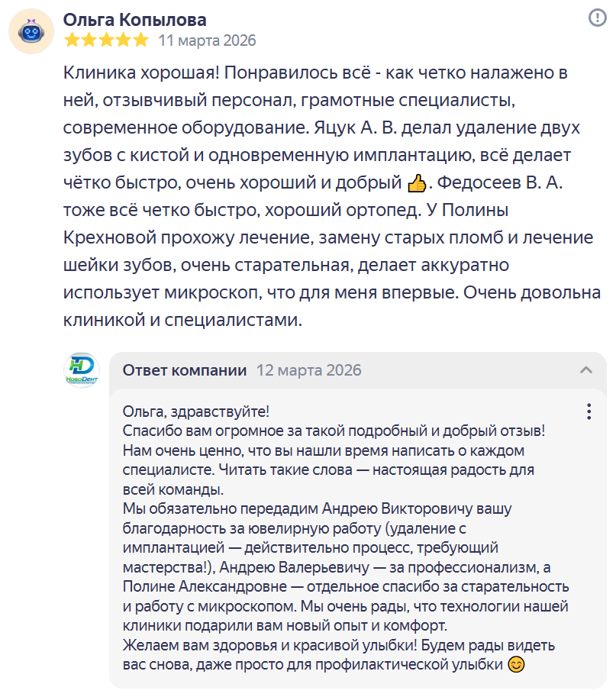The image size is (616, 697).
Task: Open the reviewer name Ольга Копылова
Action: coord(135,20)
